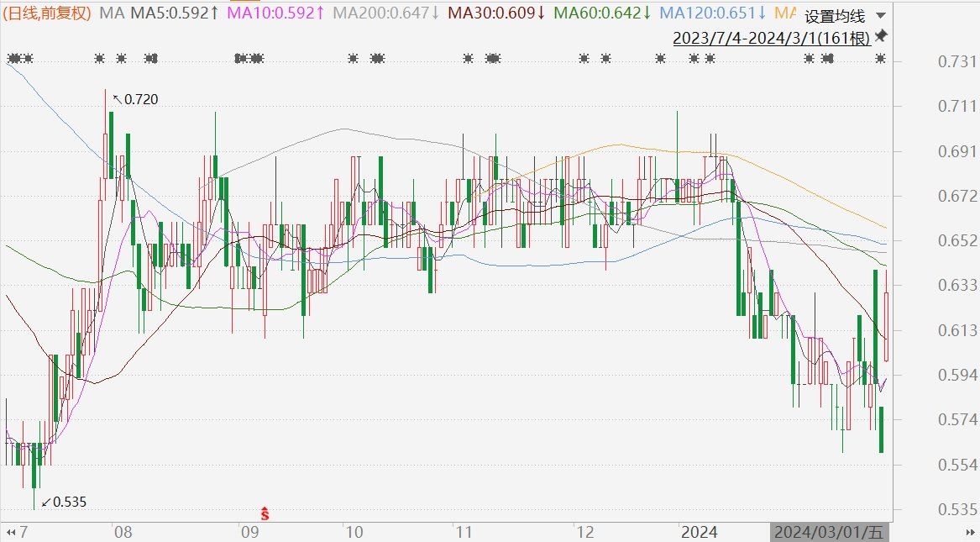
Task: Toggle the pink MA10 indicator label
Action: (275, 13)
